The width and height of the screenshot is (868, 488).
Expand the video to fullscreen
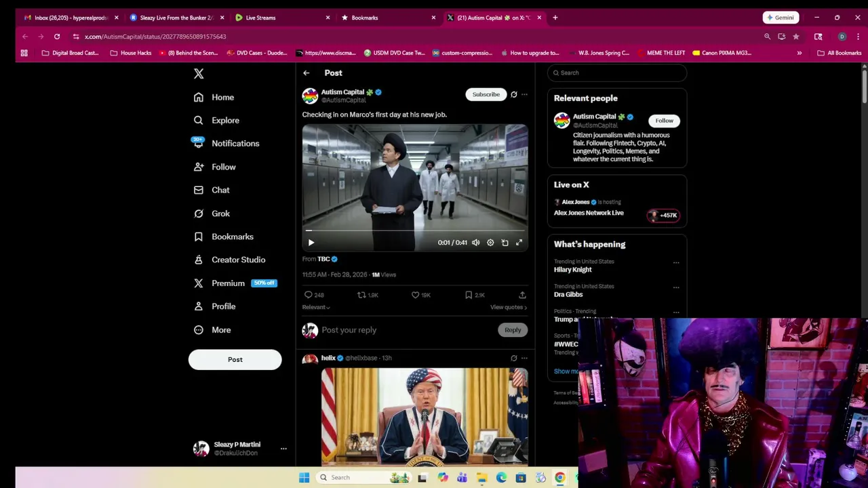(x=519, y=243)
